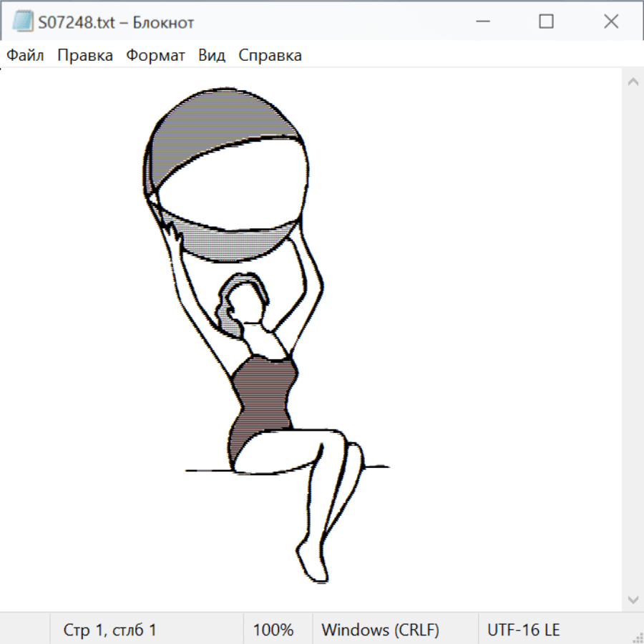Click the Notepad icon in title bar

tap(22, 22)
